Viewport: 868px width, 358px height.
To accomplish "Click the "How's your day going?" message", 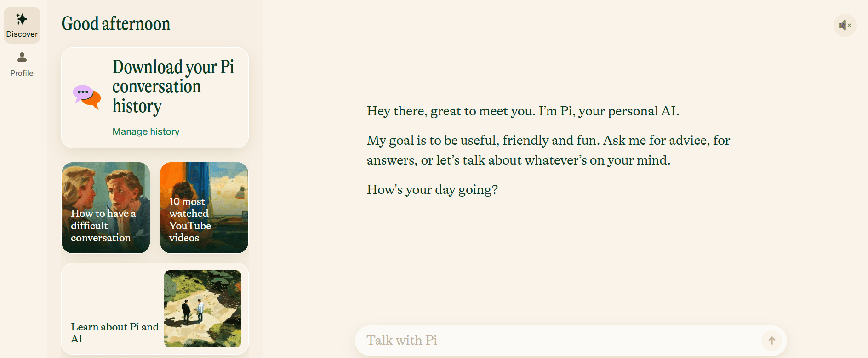I will (x=432, y=190).
